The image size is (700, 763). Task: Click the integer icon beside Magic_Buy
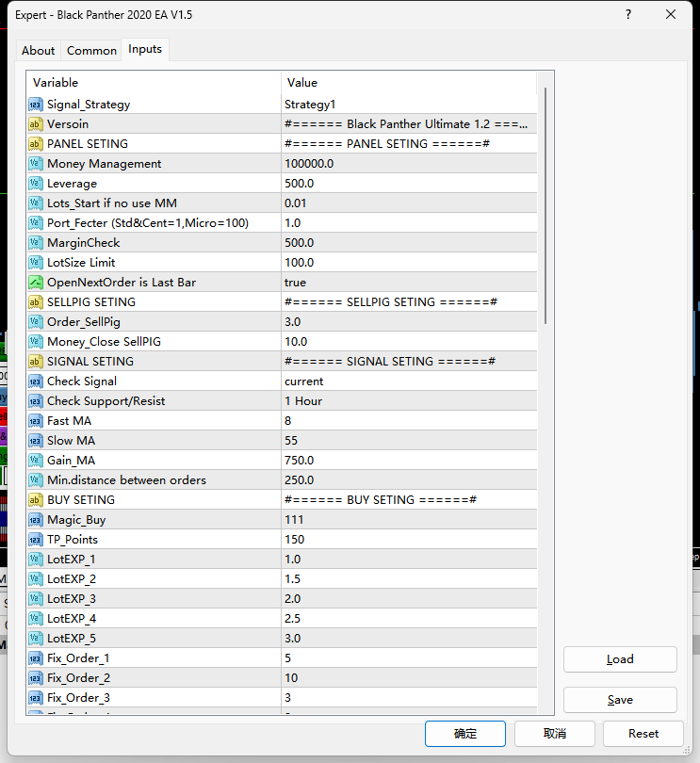coord(35,520)
